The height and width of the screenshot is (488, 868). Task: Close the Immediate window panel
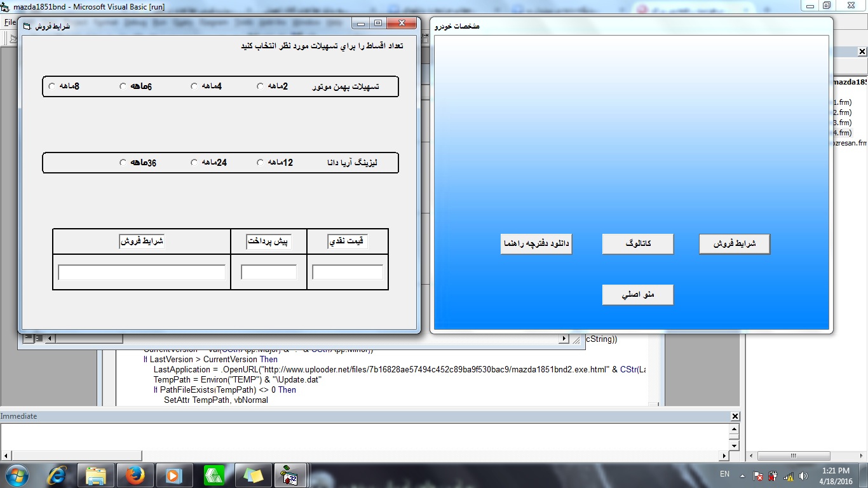click(735, 416)
